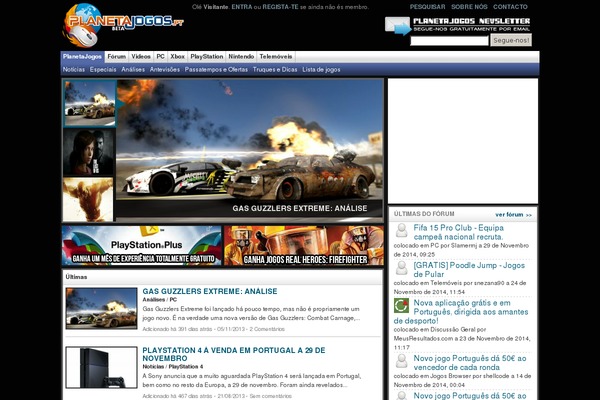Click the avatar next to Fifa 15 Pro Club post
The image size is (600, 400).
[401, 230]
